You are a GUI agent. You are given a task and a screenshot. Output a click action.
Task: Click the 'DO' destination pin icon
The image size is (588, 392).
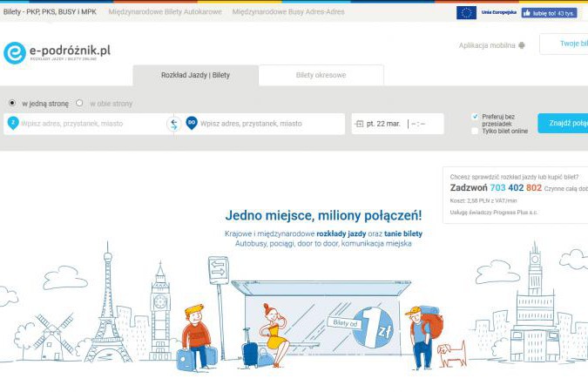pyautogui.click(x=192, y=123)
